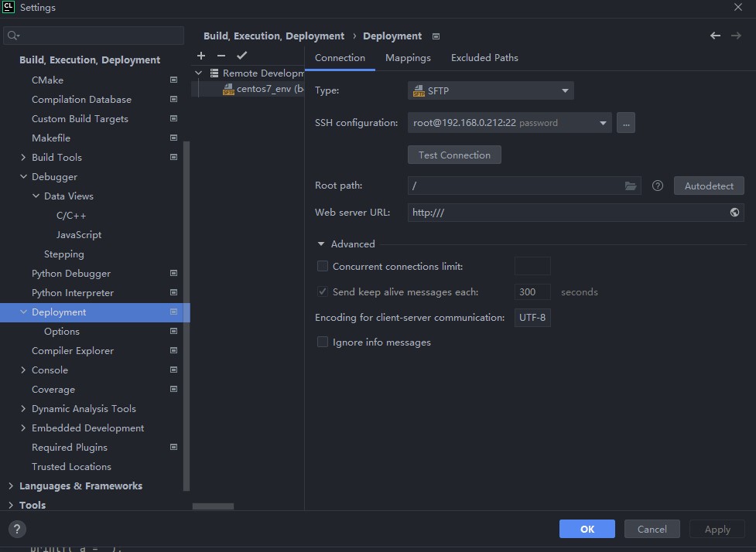Select Trusted Locations in the tree
Screen dimensions: 756x552
[x=71, y=466]
